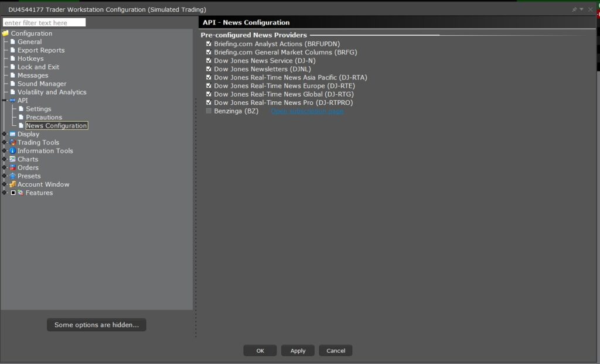600x364 pixels.
Task: Uncheck Dow Jones Real-Time News Pro
Action: click(x=209, y=102)
